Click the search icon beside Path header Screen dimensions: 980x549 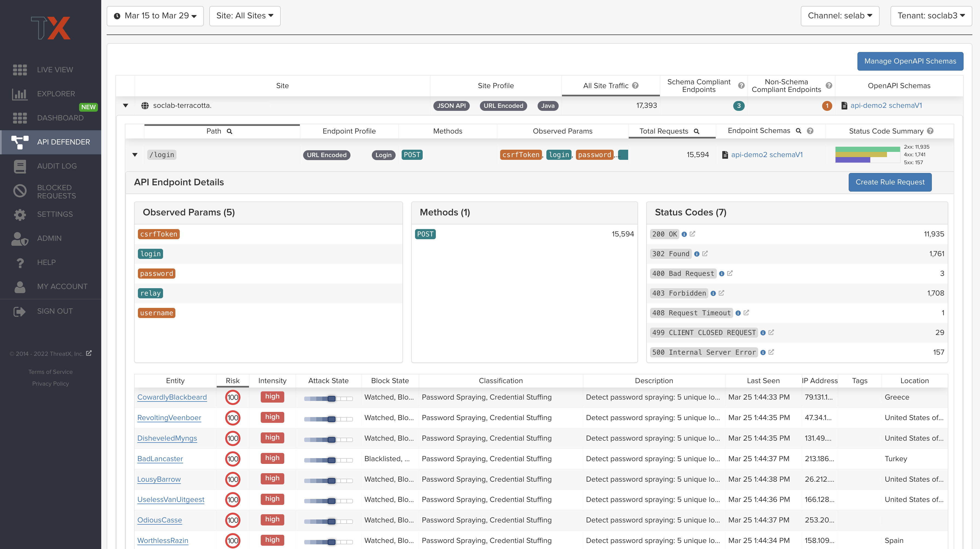[229, 131]
